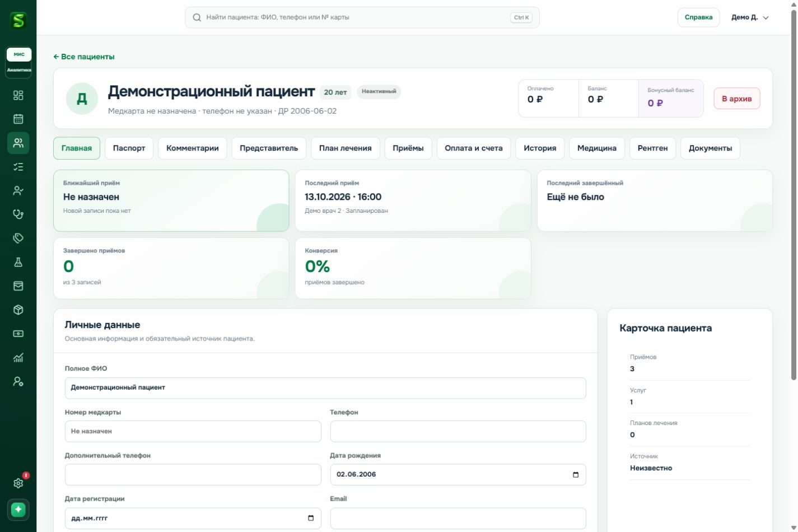The image size is (798, 532).
Task: Switch to Аналитика mode
Action: 19,70
